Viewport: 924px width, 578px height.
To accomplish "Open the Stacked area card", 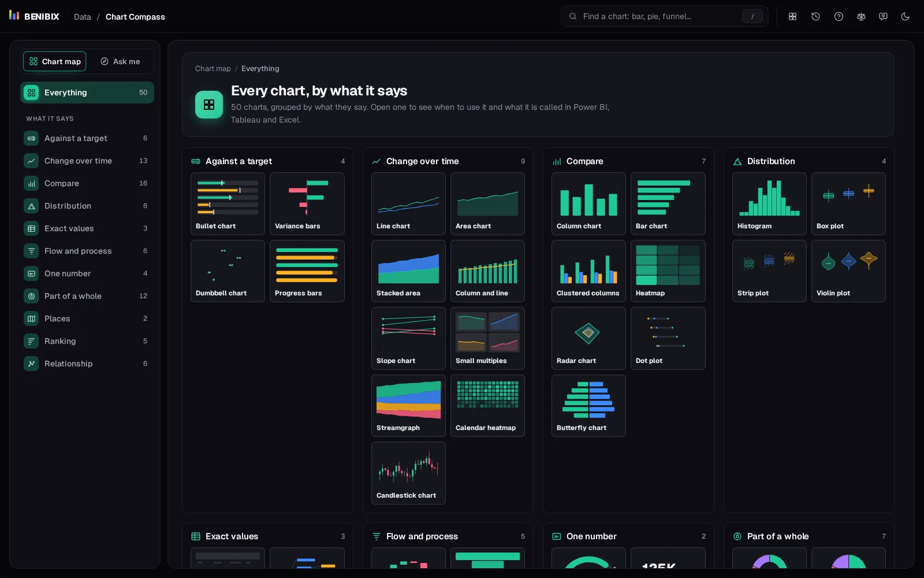I will tap(408, 271).
